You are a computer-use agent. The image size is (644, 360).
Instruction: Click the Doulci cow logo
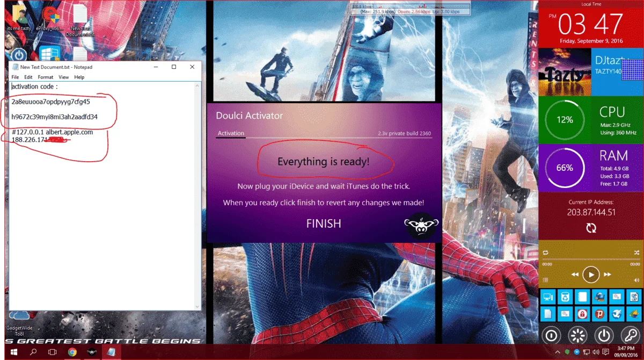pyautogui.click(x=421, y=226)
